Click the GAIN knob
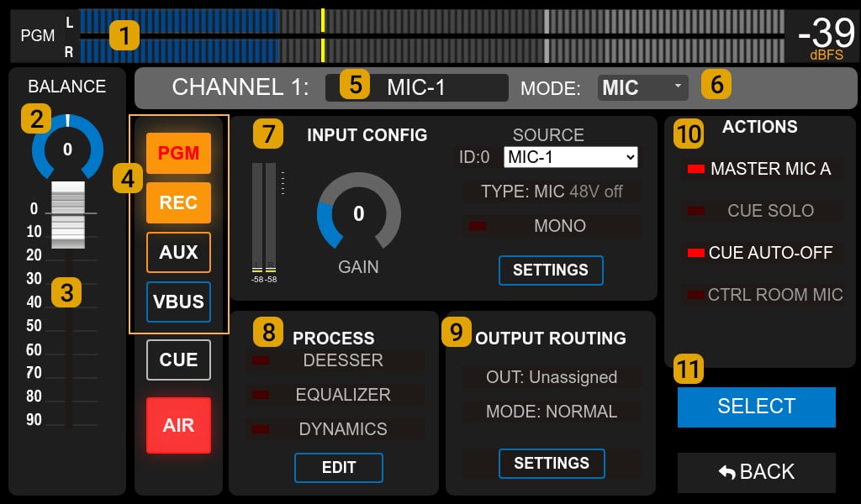Screen dimensions: 861x504 [358, 213]
